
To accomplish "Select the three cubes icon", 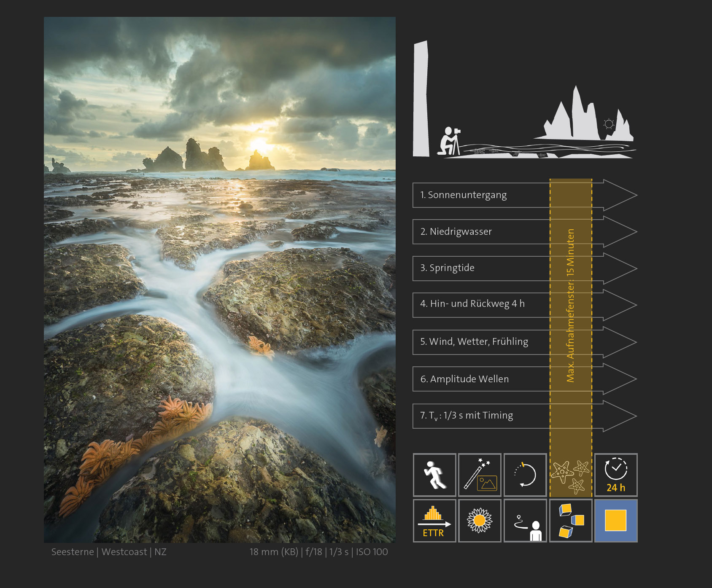I will (x=571, y=521).
